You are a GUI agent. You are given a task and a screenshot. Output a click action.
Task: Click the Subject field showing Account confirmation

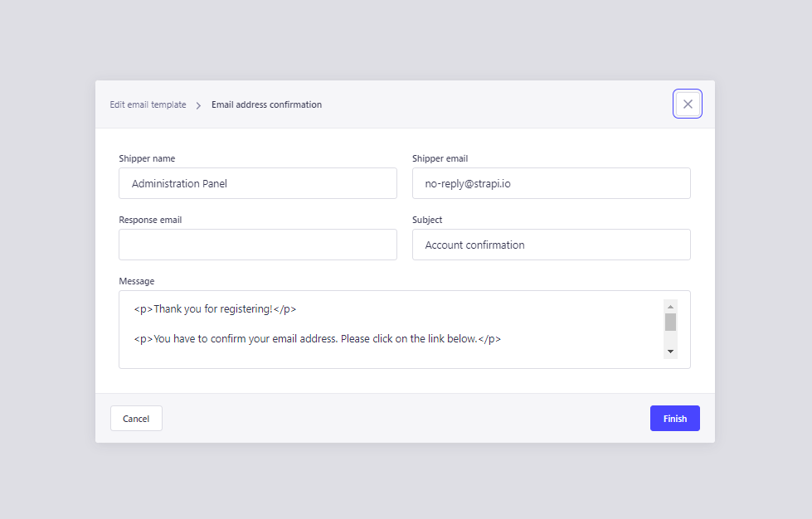pyautogui.click(x=551, y=245)
